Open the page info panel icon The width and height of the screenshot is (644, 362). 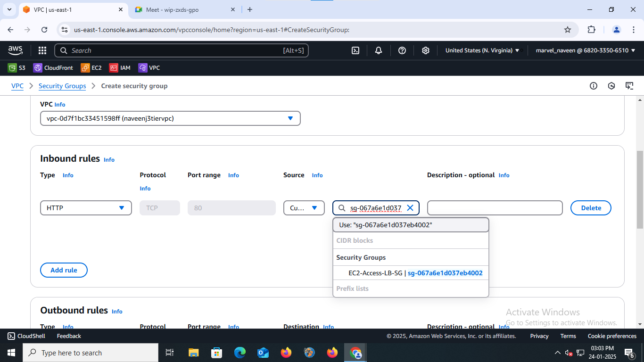[x=594, y=86]
